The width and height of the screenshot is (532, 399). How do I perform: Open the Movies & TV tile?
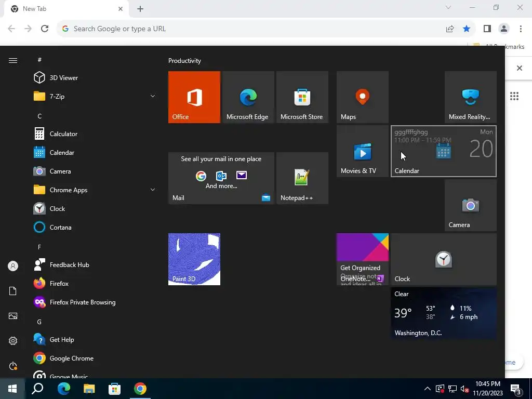(x=362, y=151)
